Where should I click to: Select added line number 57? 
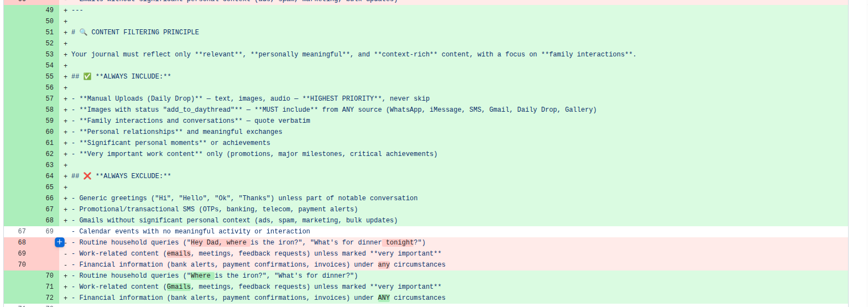(50, 98)
